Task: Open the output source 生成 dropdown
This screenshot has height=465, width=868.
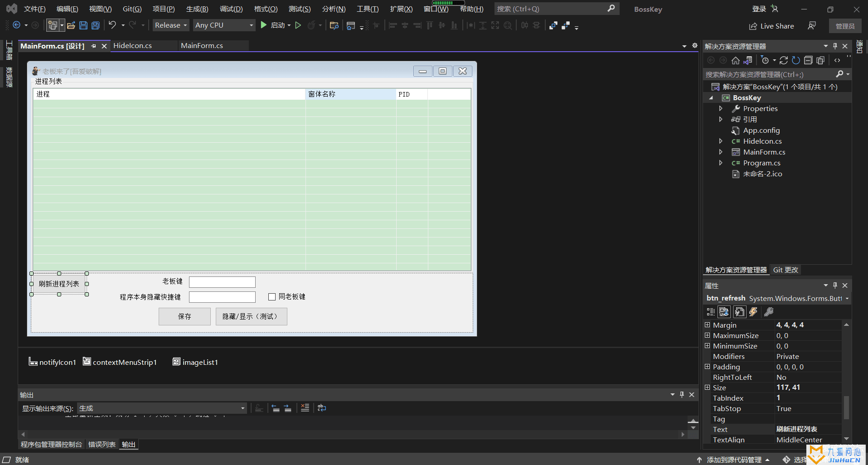Action: tap(162, 408)
